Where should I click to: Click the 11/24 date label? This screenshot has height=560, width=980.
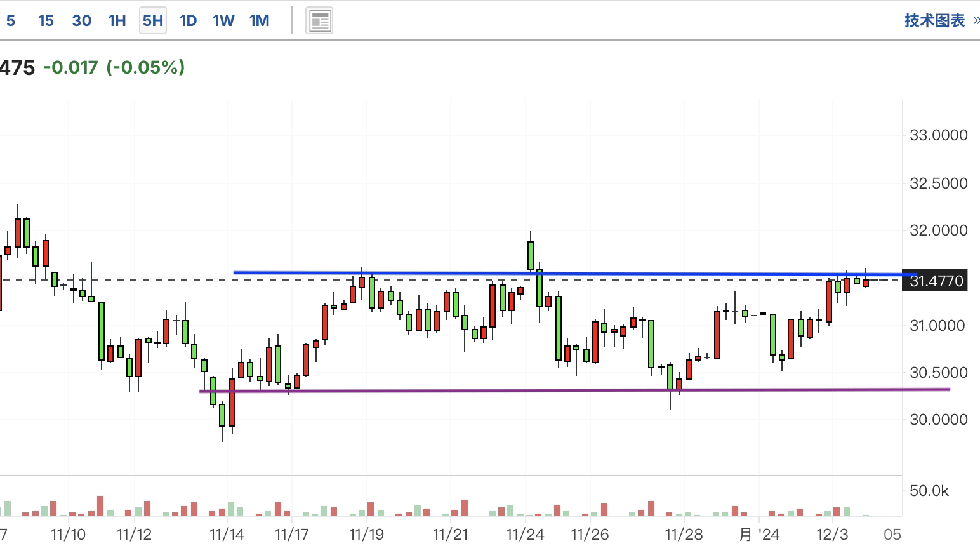coord(525,535)
